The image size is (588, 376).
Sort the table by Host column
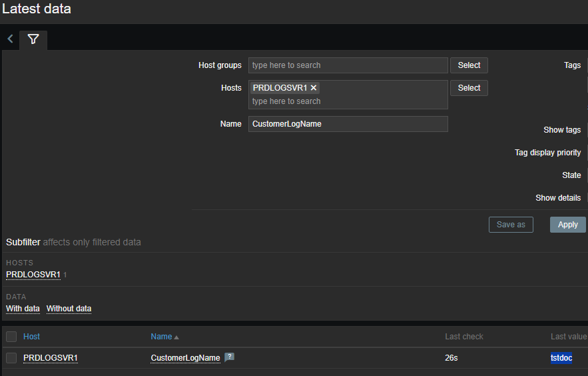[31, 337]
